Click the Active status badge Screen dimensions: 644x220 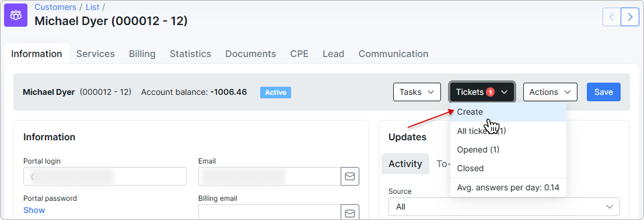pyautogui.click(x=275, y=92)
